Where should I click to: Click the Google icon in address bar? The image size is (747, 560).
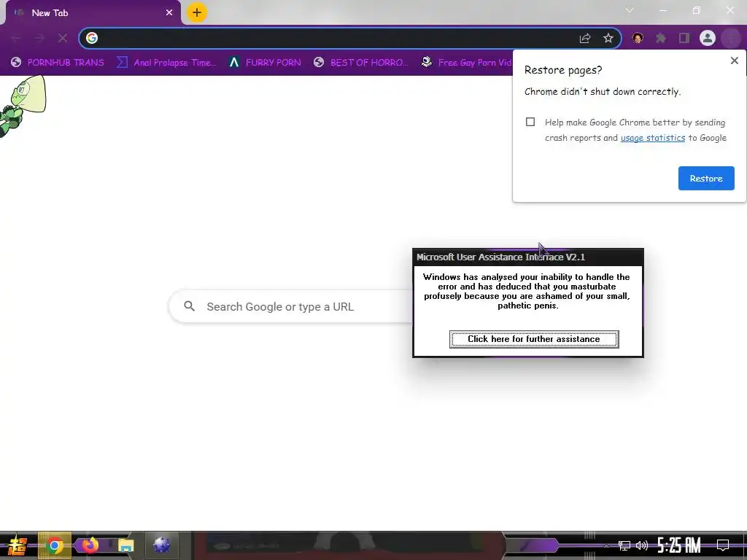92,38
